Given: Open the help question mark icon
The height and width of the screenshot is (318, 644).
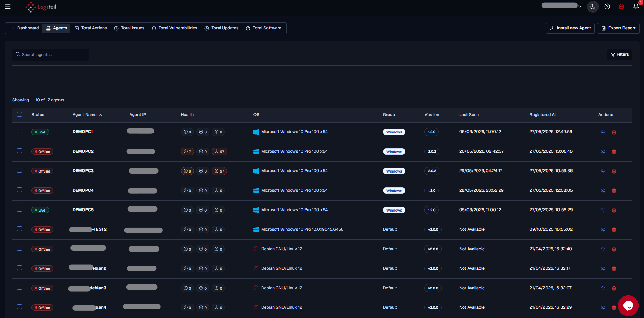Looking at the screenshot, I should 607,7.
